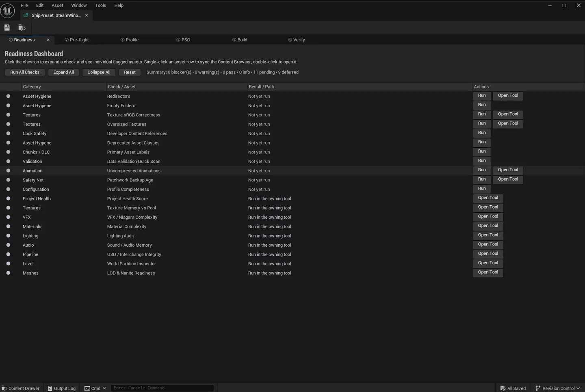The width and height of the screenshot is (585, 392).
Task: Click the status dot beside Lighting Audit
Action: tap(8, 236)
